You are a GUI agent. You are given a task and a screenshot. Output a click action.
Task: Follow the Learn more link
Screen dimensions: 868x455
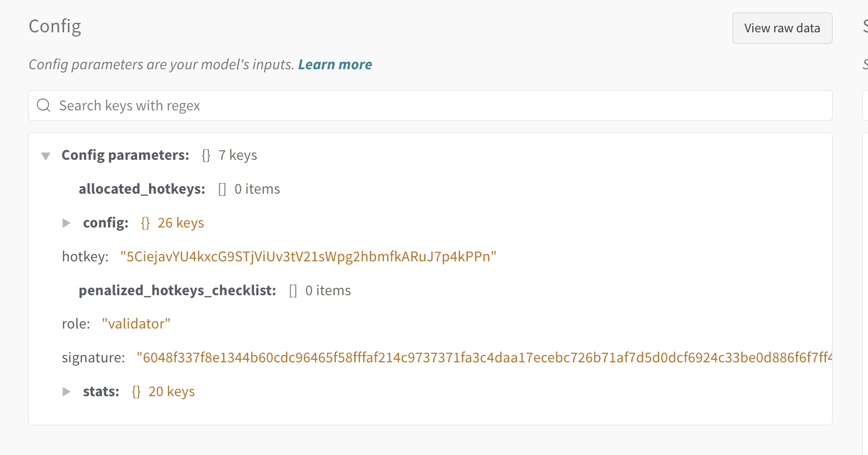click(335, 65)
